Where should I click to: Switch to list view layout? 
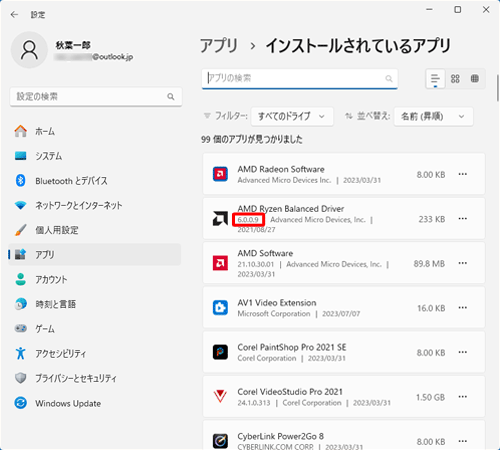(x=435, y=79)
